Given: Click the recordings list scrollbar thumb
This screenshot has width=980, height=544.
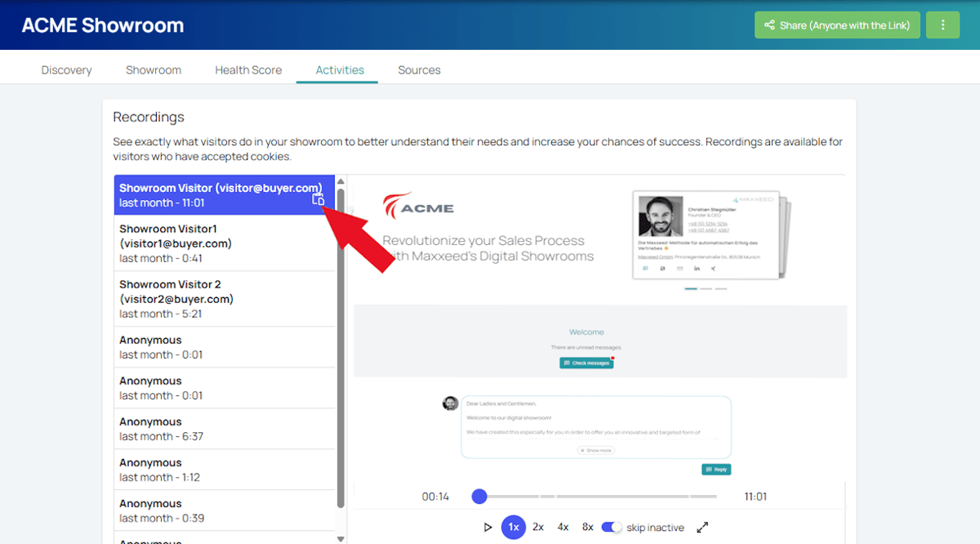Looking at the screenshot, I should 341,347.
